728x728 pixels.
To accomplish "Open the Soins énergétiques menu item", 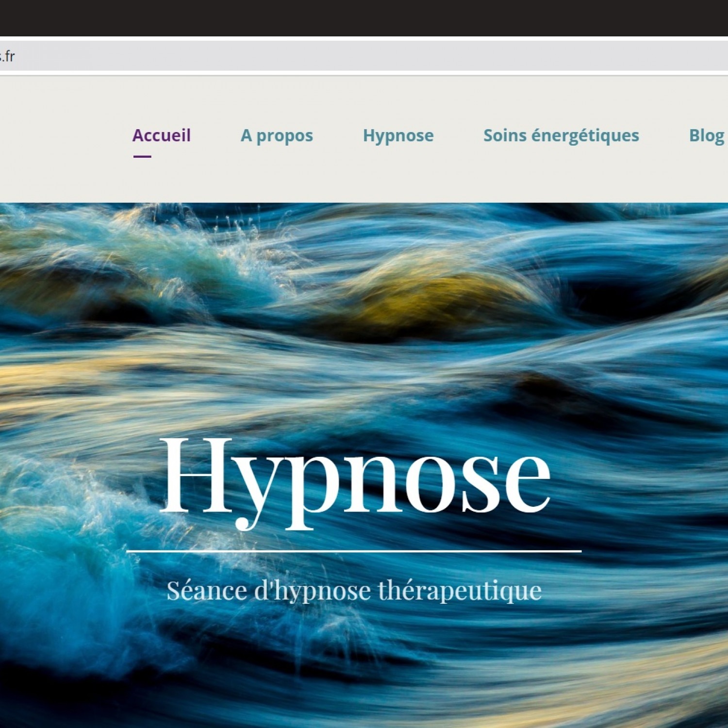I will (x=561, y=135).
